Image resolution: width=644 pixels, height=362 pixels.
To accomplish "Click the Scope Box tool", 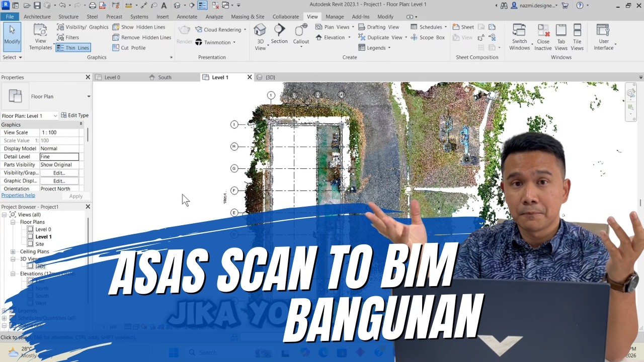I will (x=428, y=37).
